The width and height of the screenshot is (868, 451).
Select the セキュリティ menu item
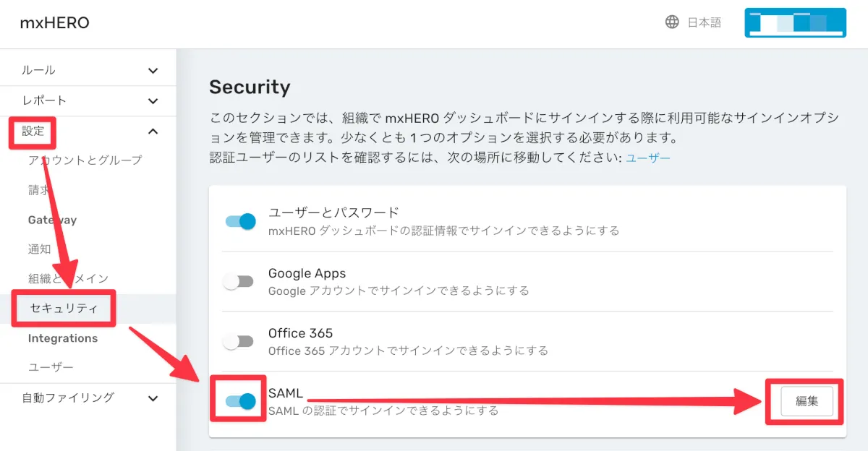tap(63, 309)
